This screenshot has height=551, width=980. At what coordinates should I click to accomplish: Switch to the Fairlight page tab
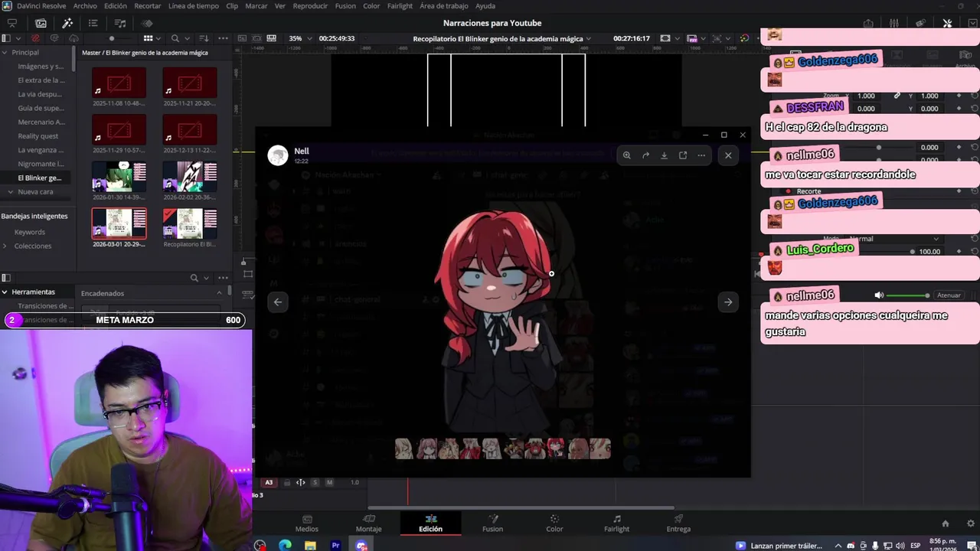[x=616, y=523]
